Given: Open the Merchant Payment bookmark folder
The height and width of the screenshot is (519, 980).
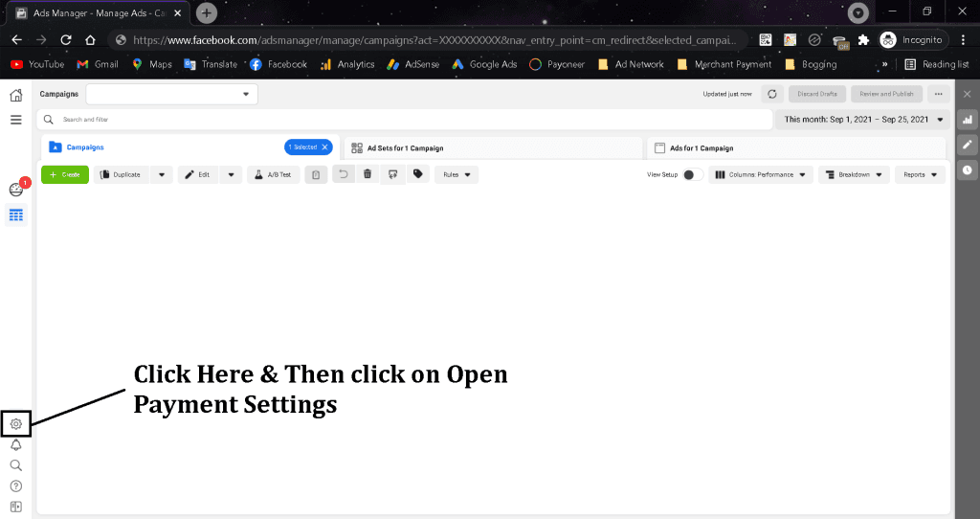Looking at the screenshot, I should (x=725, y=64).
